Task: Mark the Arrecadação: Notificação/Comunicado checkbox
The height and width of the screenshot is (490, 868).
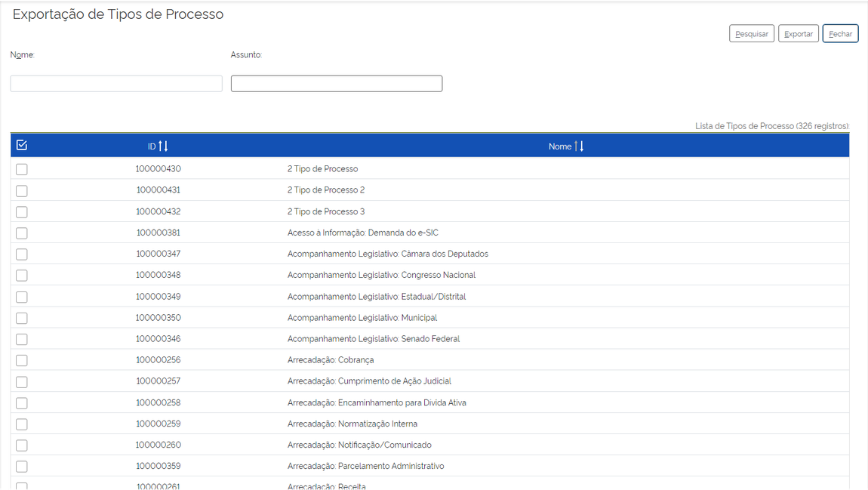Action: click(x=22, y=445)
